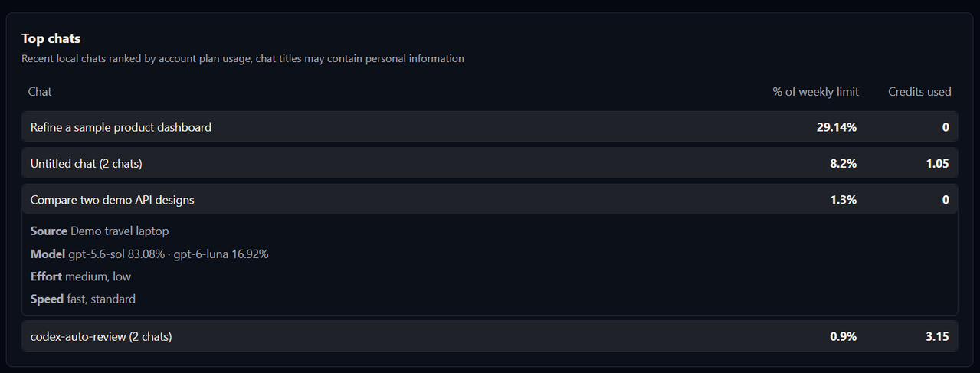This screenshot has height=373, width=980.
Task: Click the subtitle about personal information
Action: point(243,58)
